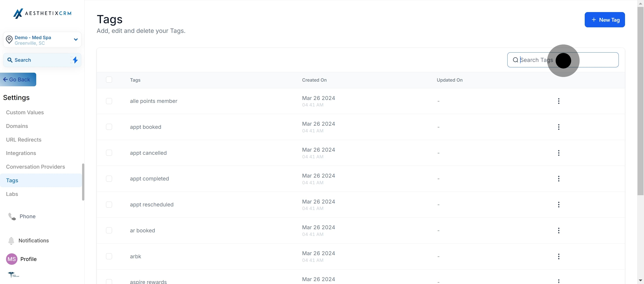Click the lightning bolt quick actions icon
This screenshot has height=284, width=644.
coord(75,60)
